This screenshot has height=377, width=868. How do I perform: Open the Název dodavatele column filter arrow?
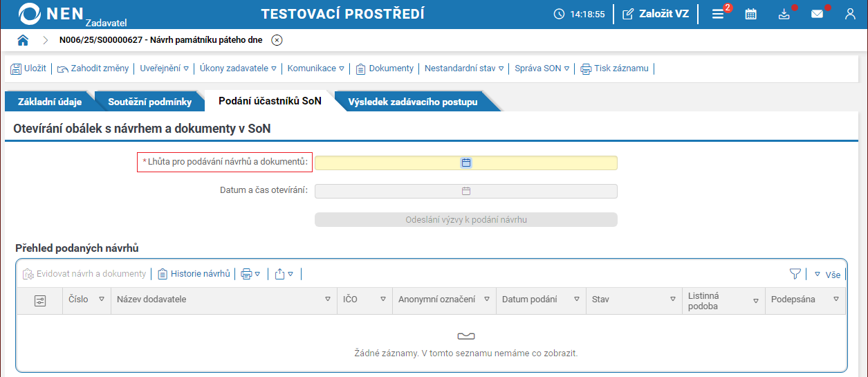[328, 300]
